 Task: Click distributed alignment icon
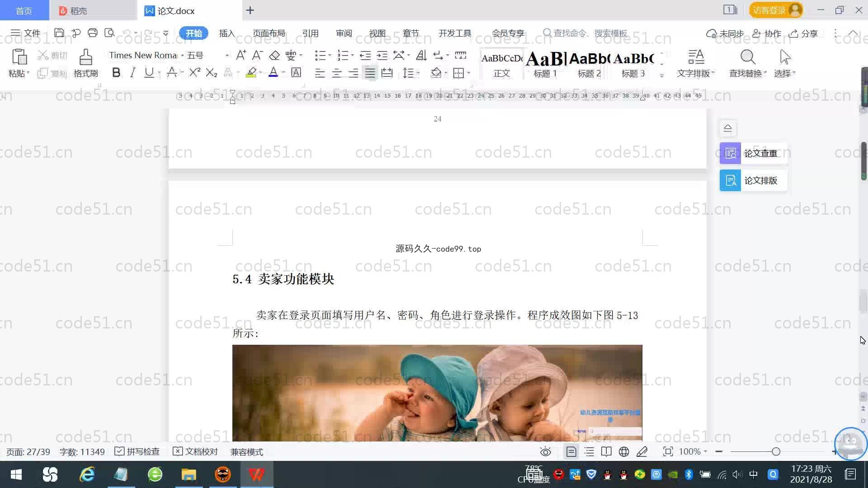pyautogui.click(x=387, y=73)
